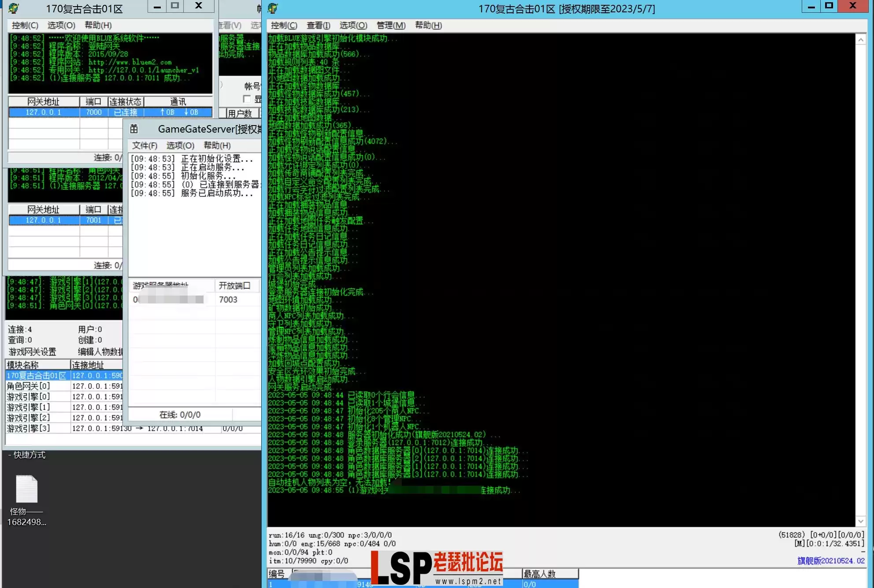
Task: Click the 服务已启动成功 log line in GameGateServer
Action: 192,193
